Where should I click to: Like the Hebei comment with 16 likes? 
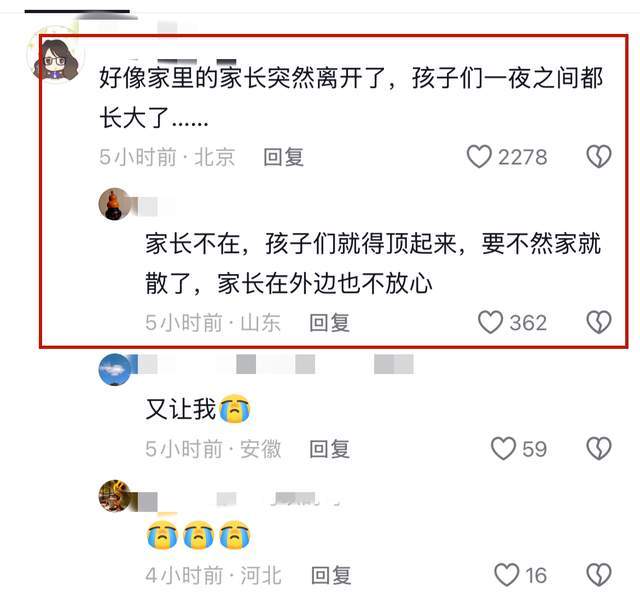pyautogui.click(x=507, y=575)
